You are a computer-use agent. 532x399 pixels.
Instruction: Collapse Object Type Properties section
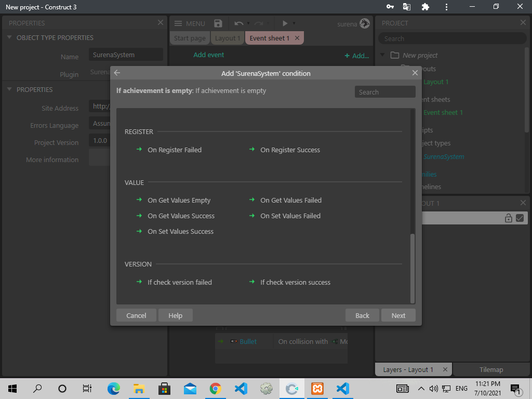[9, 37]
